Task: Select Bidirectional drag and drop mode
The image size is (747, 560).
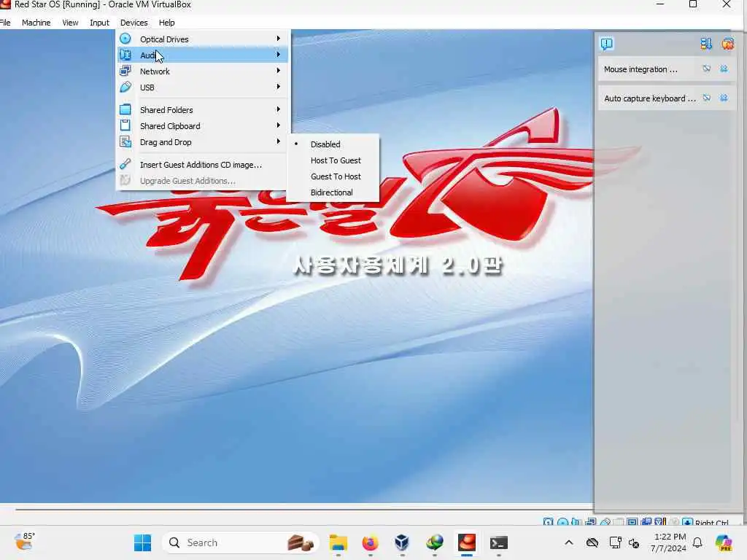Action: [x=333, y=192]
